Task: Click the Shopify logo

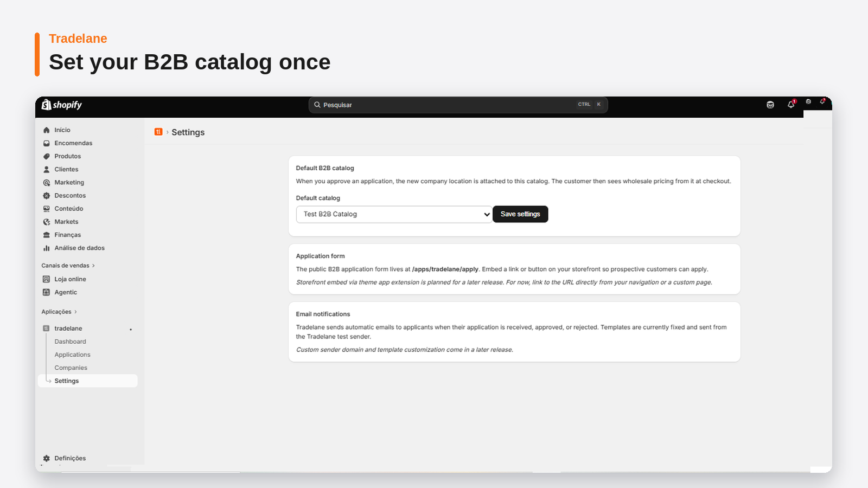Action: 62,105
